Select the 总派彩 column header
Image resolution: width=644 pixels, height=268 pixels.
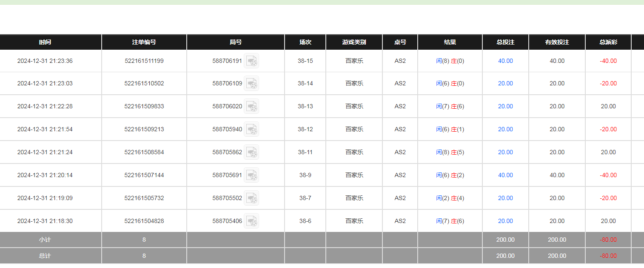tap(608, 42)
